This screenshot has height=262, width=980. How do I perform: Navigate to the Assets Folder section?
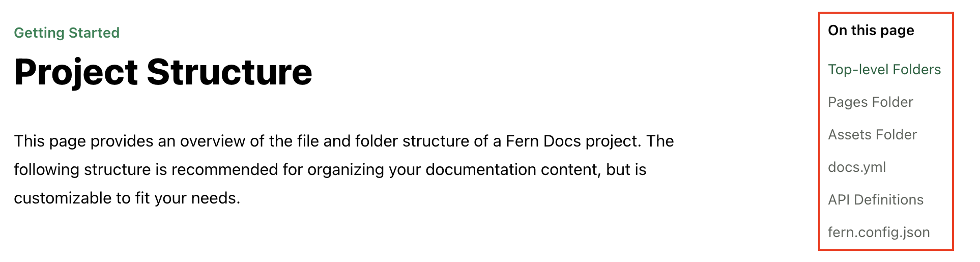click(x=872, y=135)
